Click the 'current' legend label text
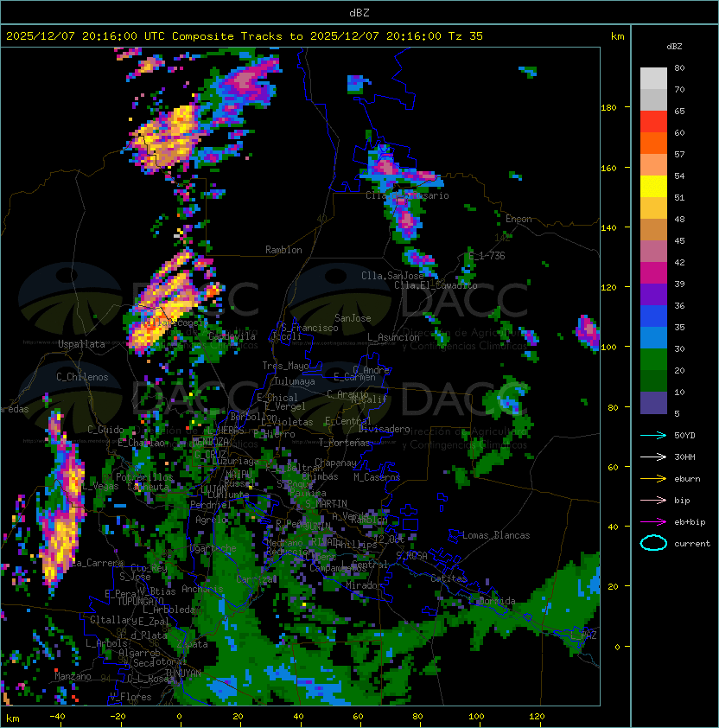This screenshot has height=728, width=719. pos(692,544)
